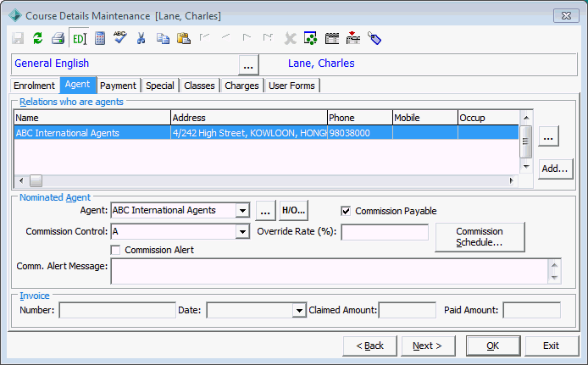
Task: Click the Paste clipboard icon
Action: [x=184, y=38]
